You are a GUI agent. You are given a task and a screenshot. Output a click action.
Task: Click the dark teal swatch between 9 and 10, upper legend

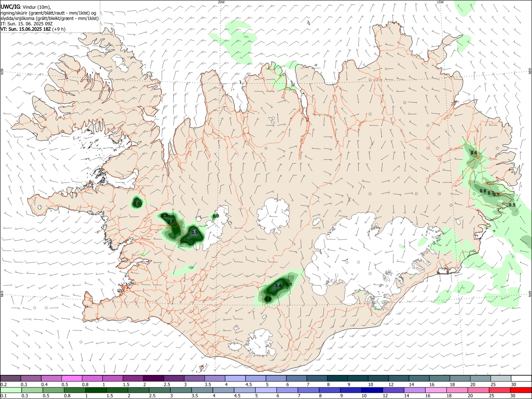coord(358,378)
